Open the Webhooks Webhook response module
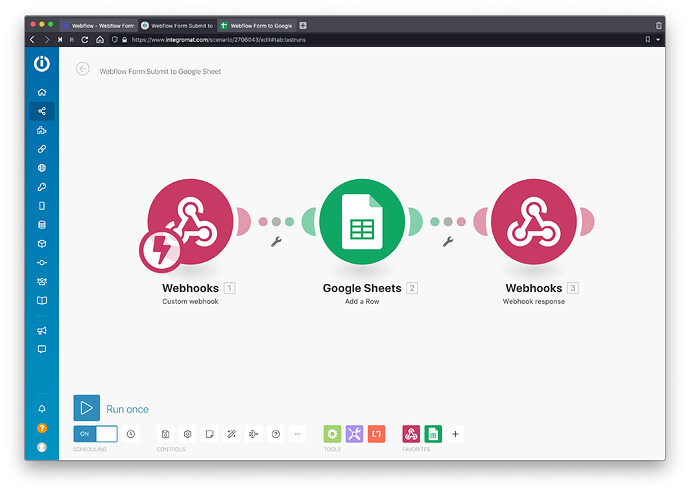 [x=534, y=221]
